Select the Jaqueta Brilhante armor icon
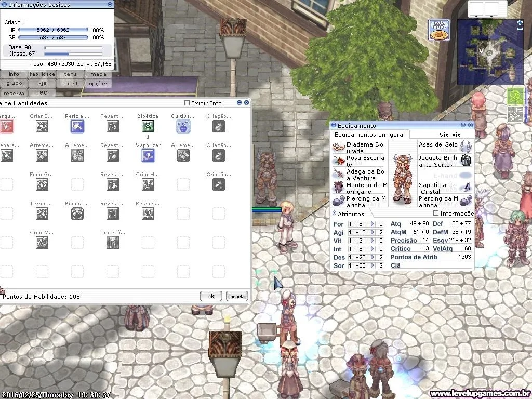Image resolution: width=532 pixels, height=399 pixels. click(466, 161)
